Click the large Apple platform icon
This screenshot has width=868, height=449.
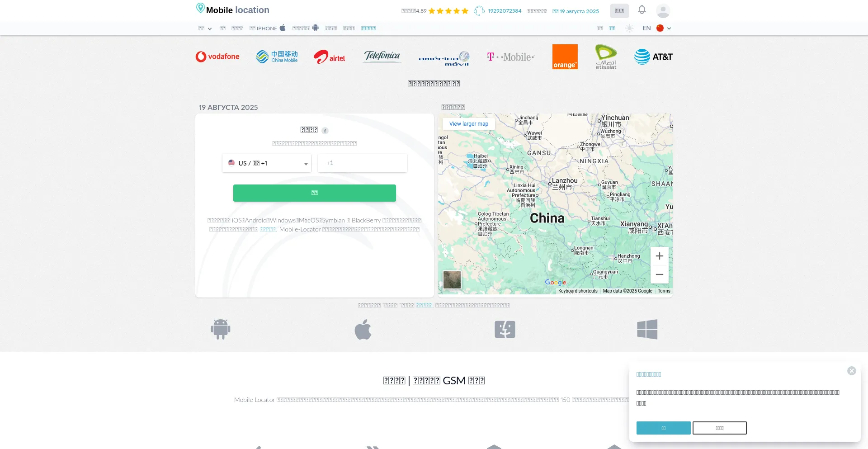coord(363,329)
